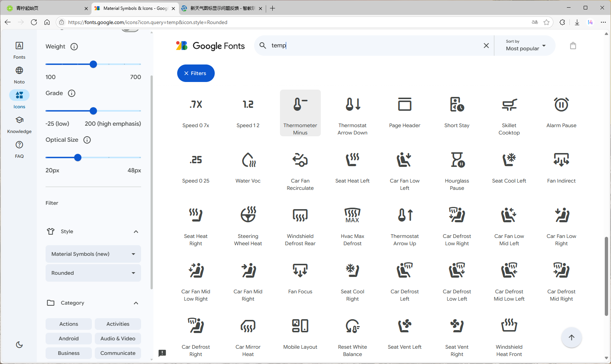The image size is (611, 364).
Task: Show info about Grade axis
Action: tap(72, 93)
